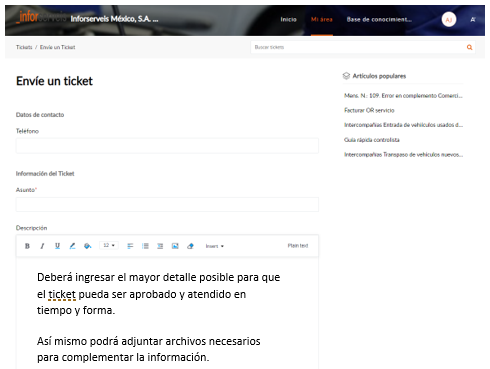Open the Facturar OR servicio article
Screen dimensions: 490x369
(x=369, y=110)
